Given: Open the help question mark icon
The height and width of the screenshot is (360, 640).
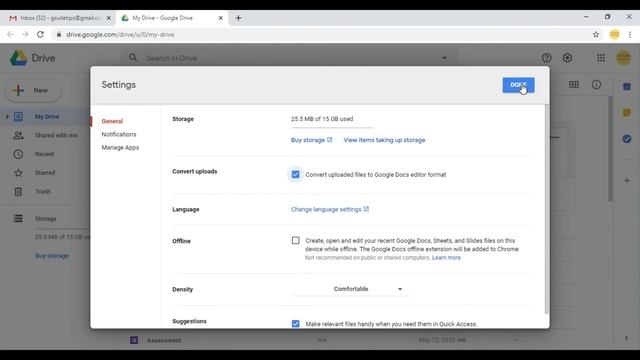Looking at the screenshot, I should coord(546,58).
